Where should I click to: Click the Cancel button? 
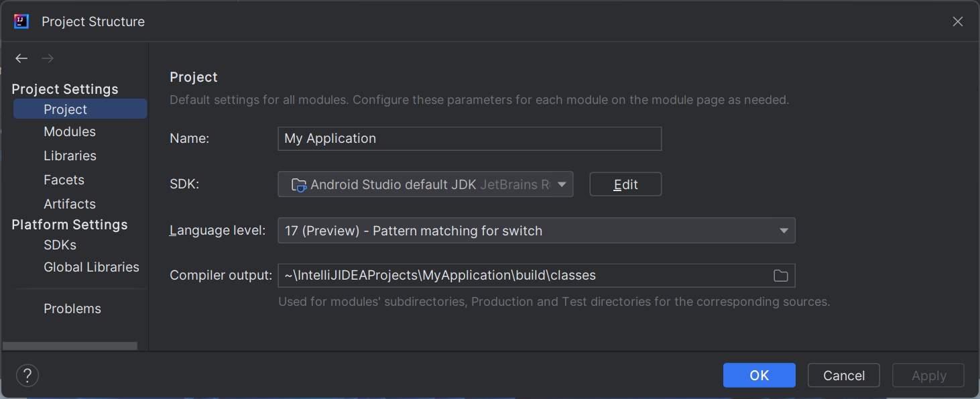click(x=843, y=376)
